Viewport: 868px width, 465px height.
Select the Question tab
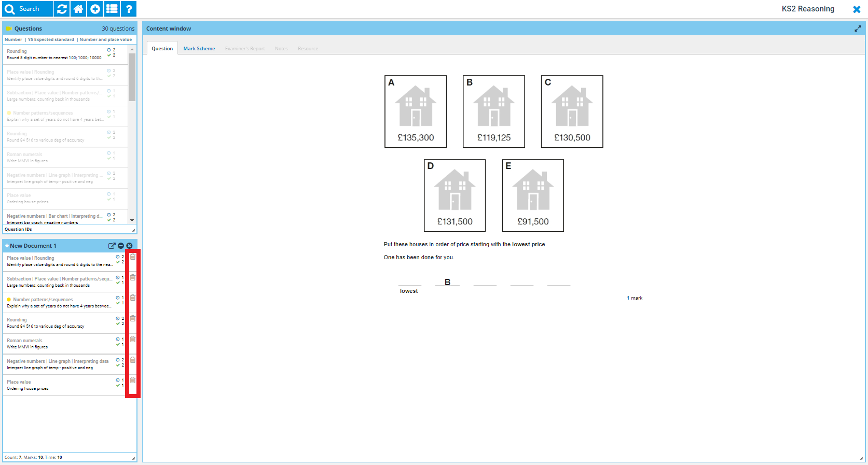(162, 49)
